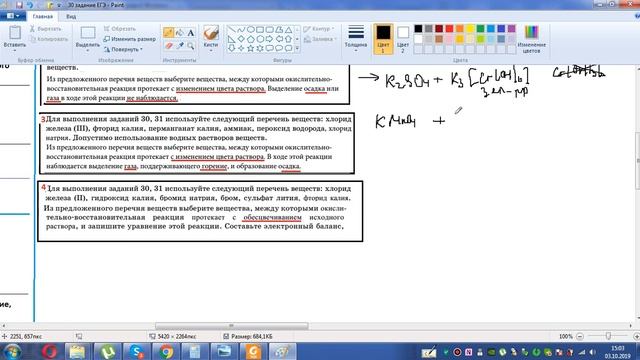The width and height of the screenshot is (640, 360).
Task: Save the file from the quick access toolbar
Action: [x=19, y=5]
